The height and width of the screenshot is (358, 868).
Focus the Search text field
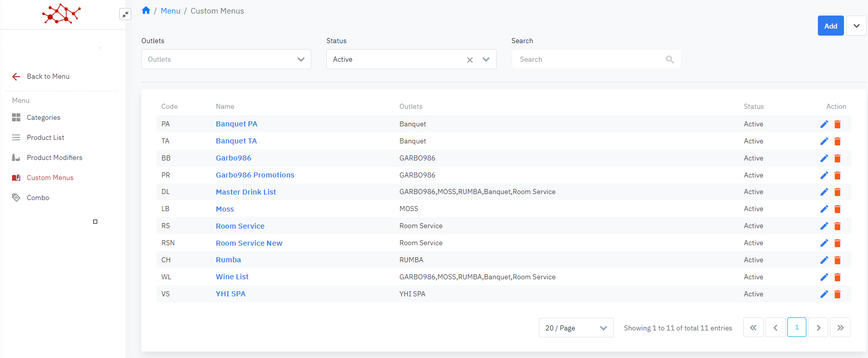click(x=589, y=60)
